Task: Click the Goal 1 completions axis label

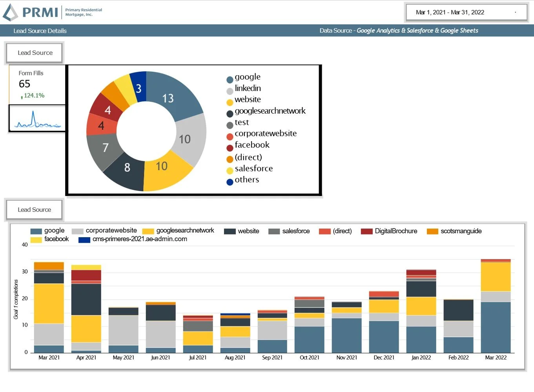Action: (16, 299)
